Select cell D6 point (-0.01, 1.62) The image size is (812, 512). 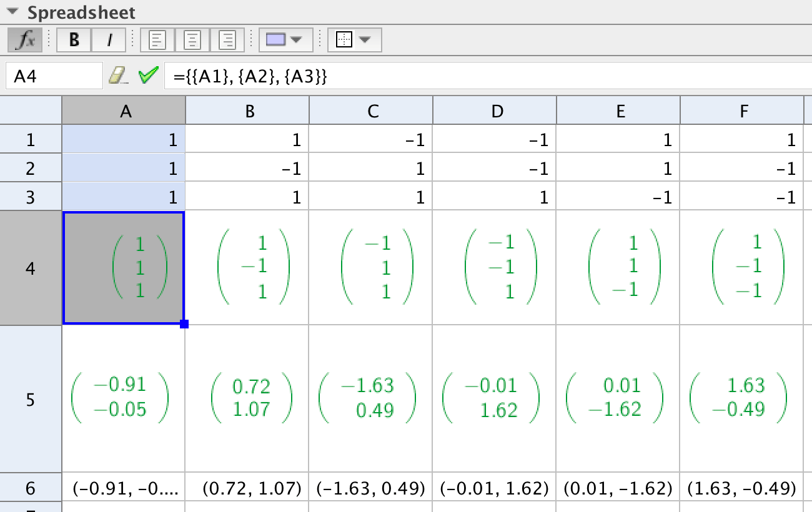[495, 487]
